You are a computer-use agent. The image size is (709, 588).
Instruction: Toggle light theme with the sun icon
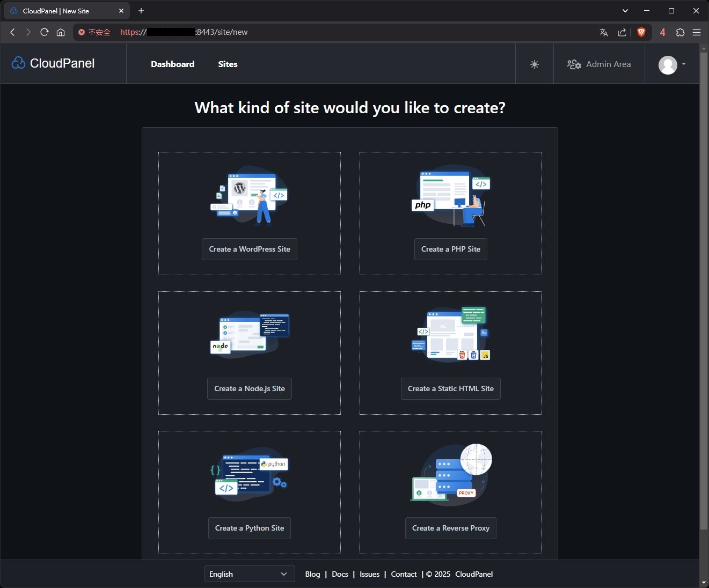535,64
